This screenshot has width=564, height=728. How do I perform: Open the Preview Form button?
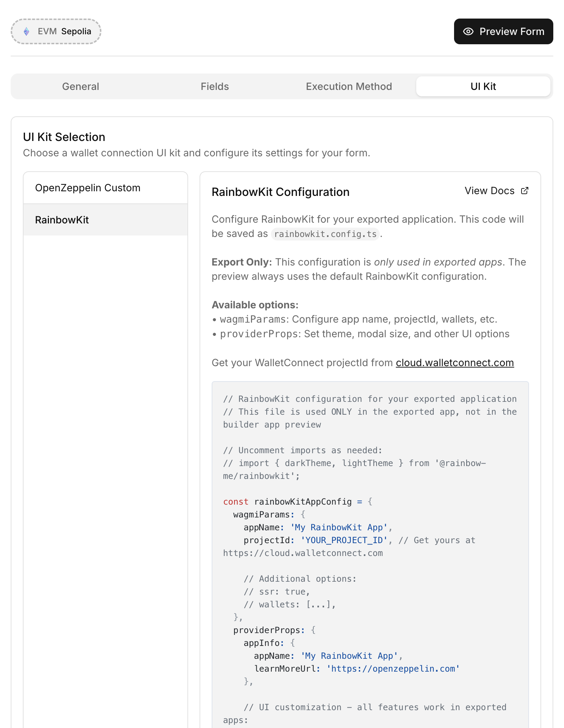503,31
